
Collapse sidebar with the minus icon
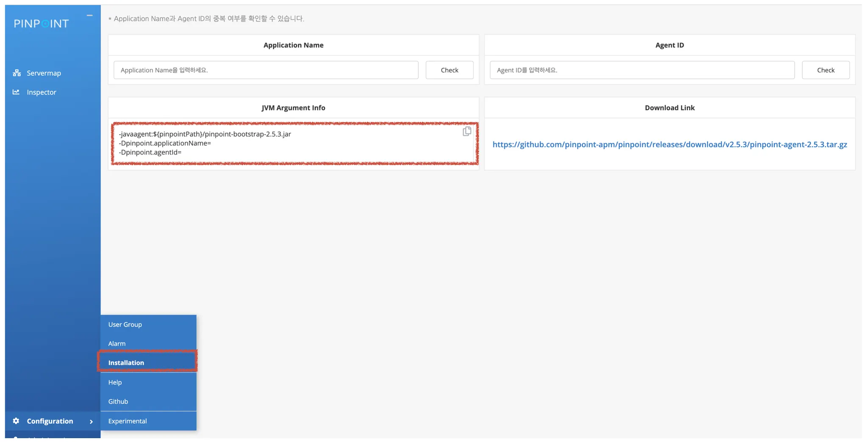(x=89, y=15)
